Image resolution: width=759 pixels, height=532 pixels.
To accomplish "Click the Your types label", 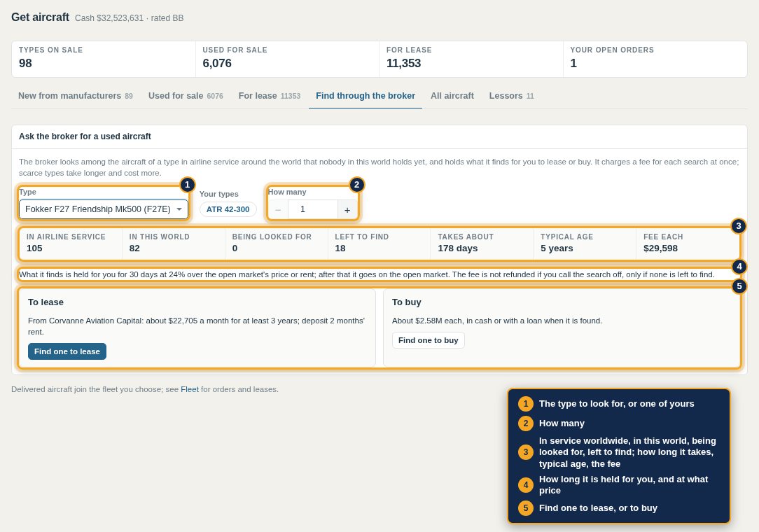I will click(218, 194).
